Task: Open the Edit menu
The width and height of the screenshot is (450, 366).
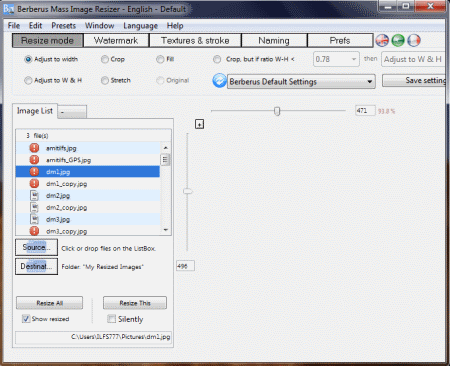Action: (35, 26)
